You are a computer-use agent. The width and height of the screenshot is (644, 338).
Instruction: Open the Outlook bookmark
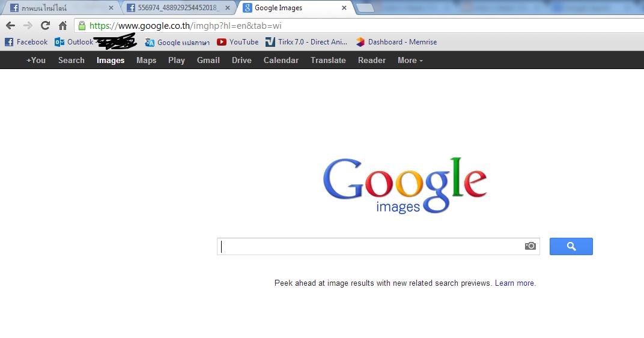(74, 42)
